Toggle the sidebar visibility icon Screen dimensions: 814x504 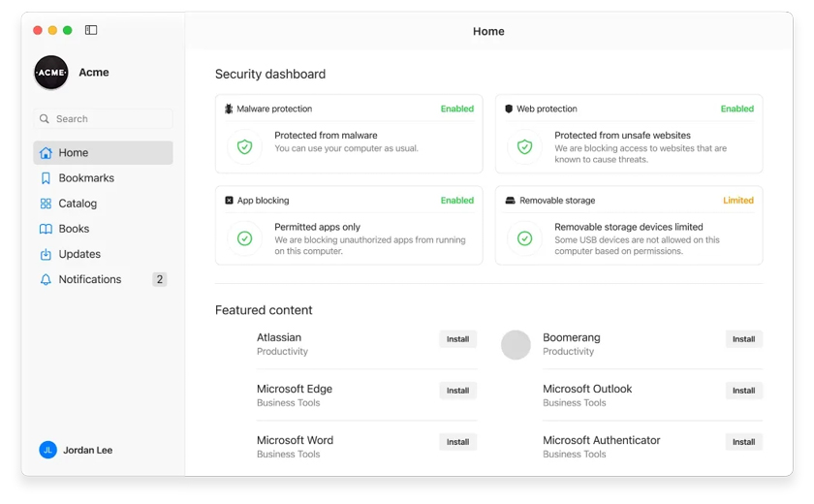pyautogui.click(x=91, y=30)
